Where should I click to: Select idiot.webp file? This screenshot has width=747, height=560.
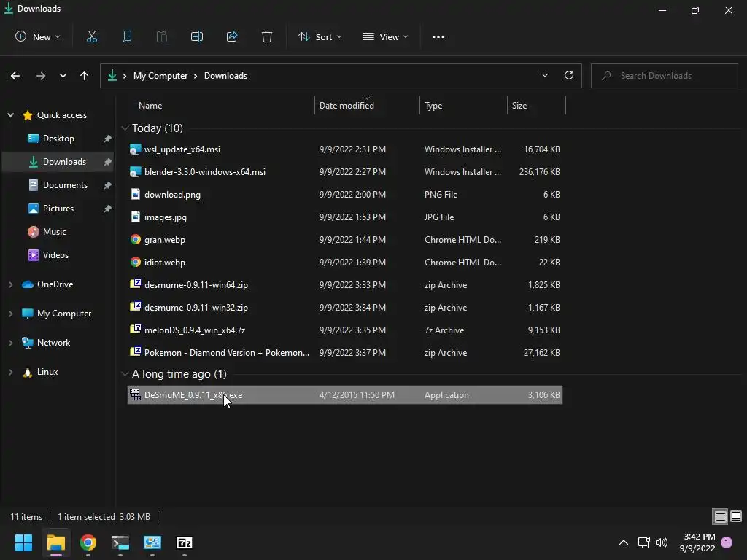(x=345, y=262)
